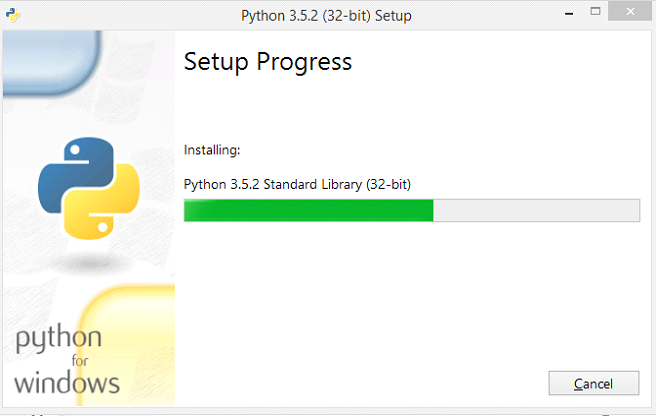Click the 'for' word in the sidebar branding
The width and height of the screenshot is (656, 416).
coord(80,361)
